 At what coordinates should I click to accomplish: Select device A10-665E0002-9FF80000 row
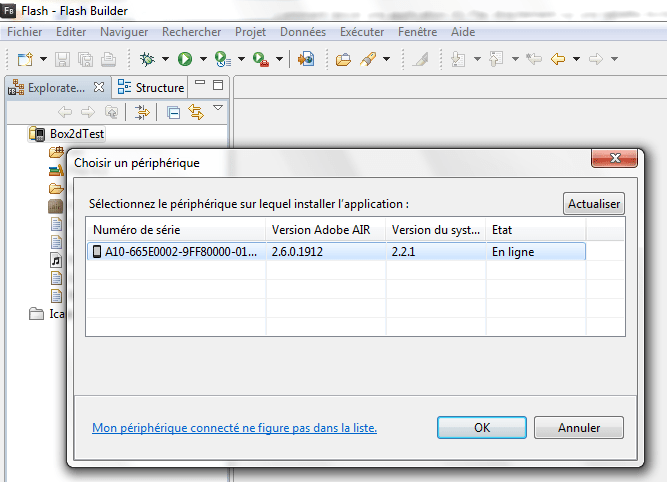pyautogui.click(x=336, y=251)
